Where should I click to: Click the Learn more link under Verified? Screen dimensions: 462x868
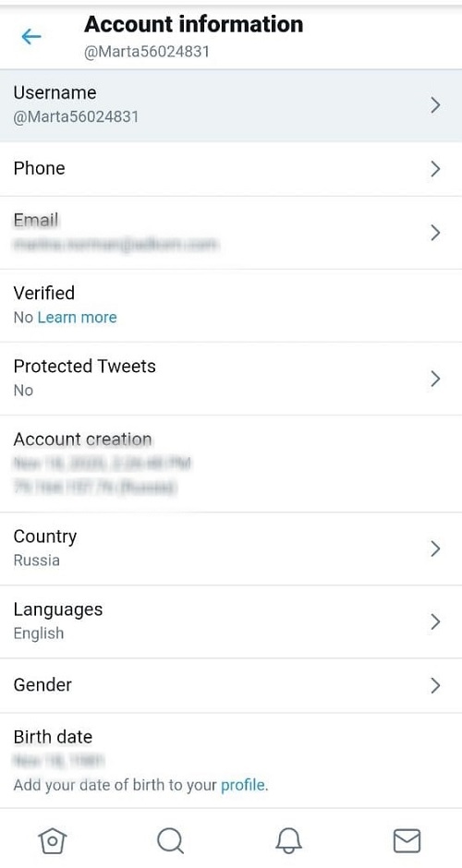click(77, 318)
